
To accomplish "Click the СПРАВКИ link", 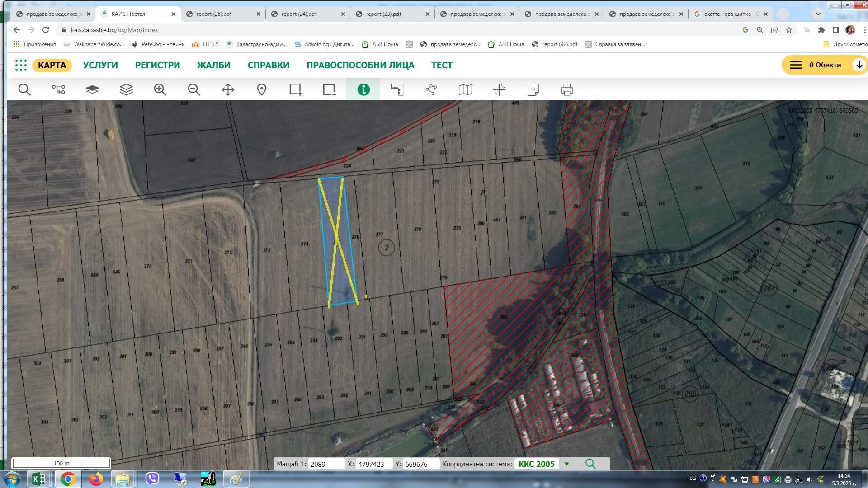I will pos(268,65).
